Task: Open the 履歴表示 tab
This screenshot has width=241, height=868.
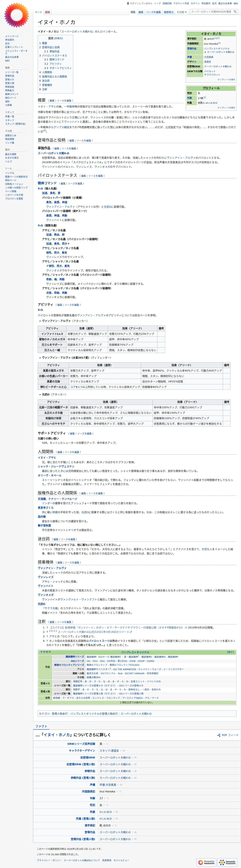Action: pos(169,12)
